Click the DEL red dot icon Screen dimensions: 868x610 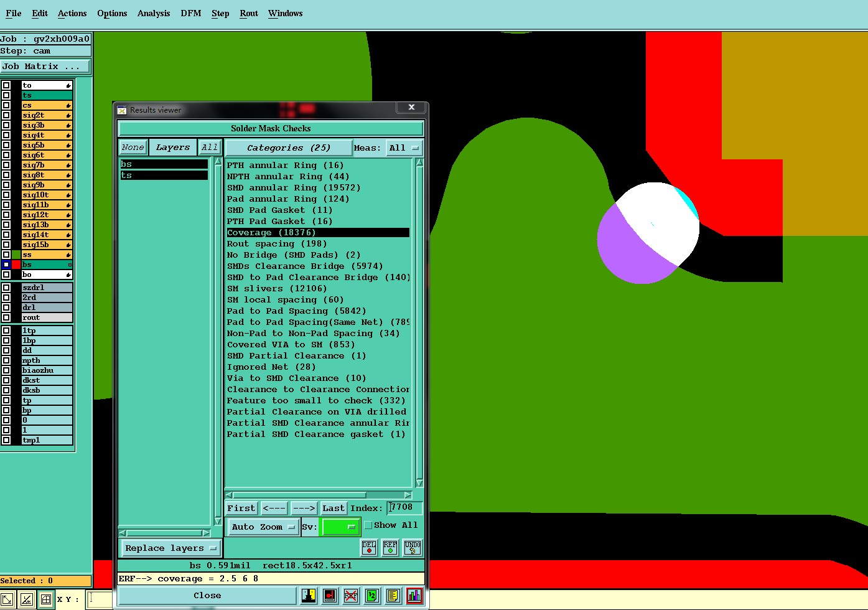click(x=369, y=548)
